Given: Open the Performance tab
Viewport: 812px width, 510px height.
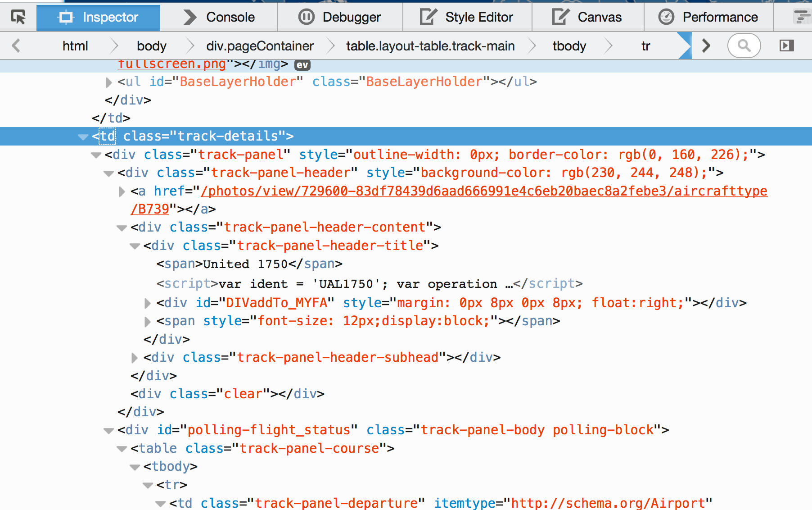Looking at the screenshot, I should coord(708,17).
